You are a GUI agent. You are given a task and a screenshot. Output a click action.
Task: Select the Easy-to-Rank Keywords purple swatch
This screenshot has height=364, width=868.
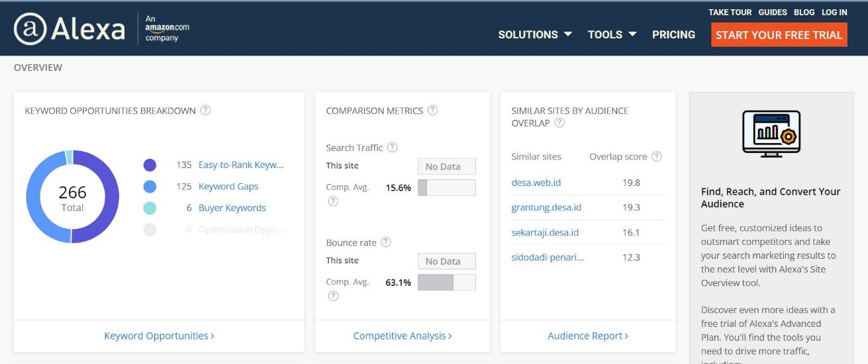pos(150,165)
